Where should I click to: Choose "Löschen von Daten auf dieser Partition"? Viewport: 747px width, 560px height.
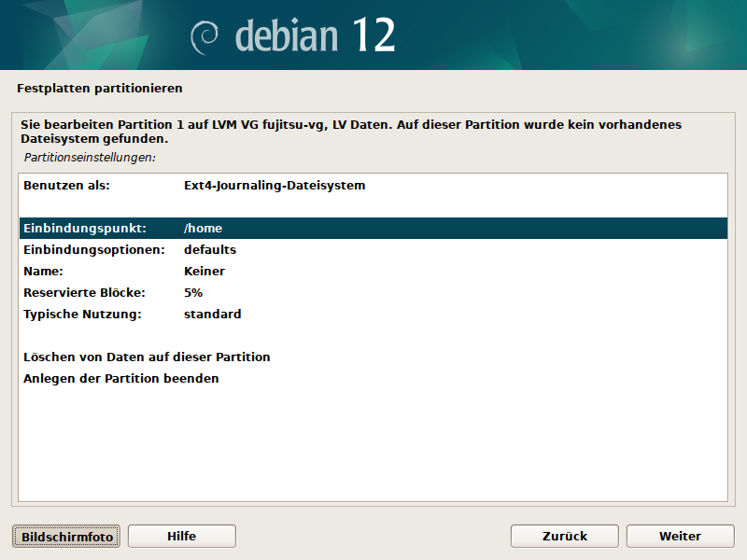pos(147,357)
